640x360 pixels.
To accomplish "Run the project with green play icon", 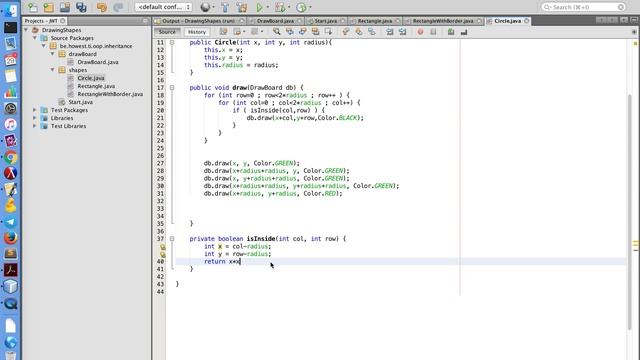I will (x=259, y=7).
